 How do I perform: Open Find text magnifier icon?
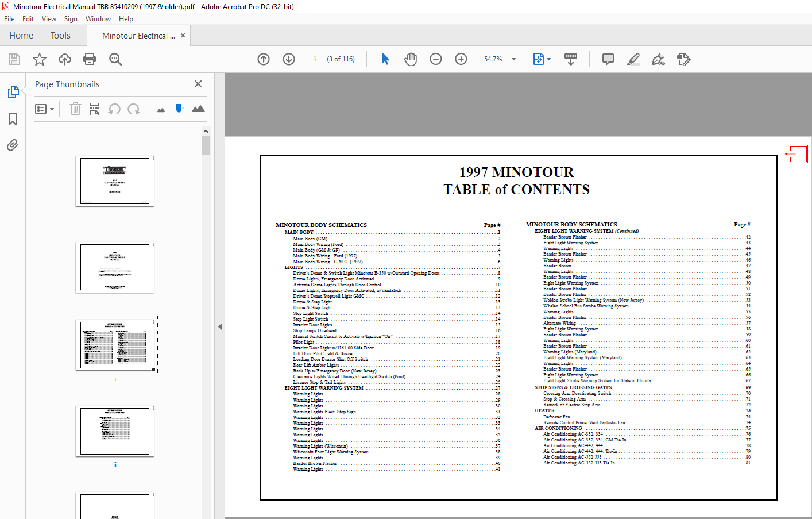pyautogui.click(x=115, y=59)
